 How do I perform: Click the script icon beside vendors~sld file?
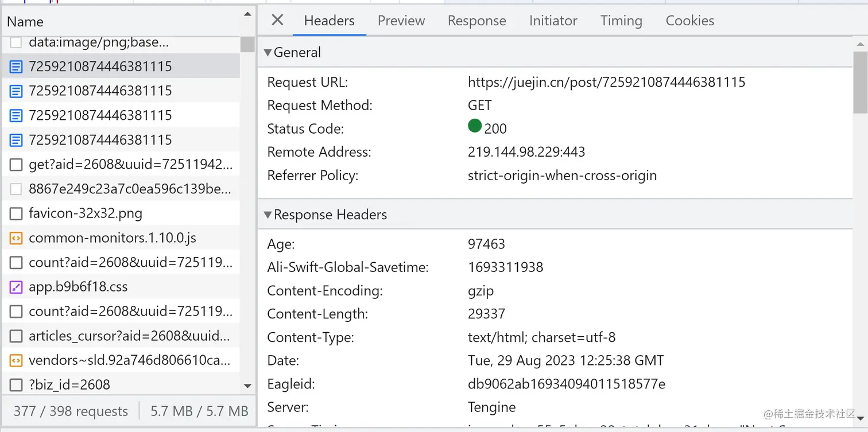click(x=16, y=360)
